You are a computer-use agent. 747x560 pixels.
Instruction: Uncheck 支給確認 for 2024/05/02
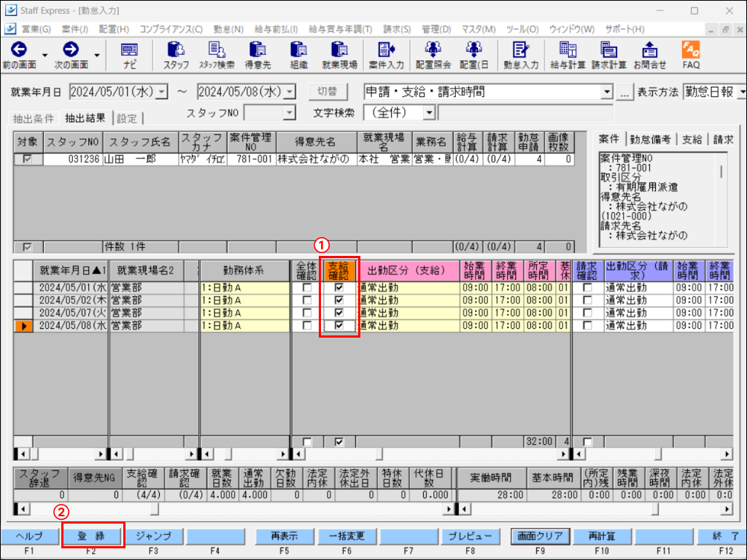338,300
